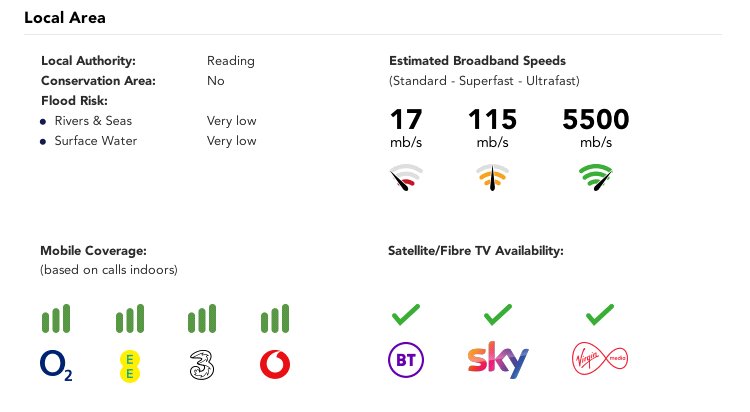The image size is (750, 412).
Task: Click the green checkmark above BT
Action: [x=406, y=314]
